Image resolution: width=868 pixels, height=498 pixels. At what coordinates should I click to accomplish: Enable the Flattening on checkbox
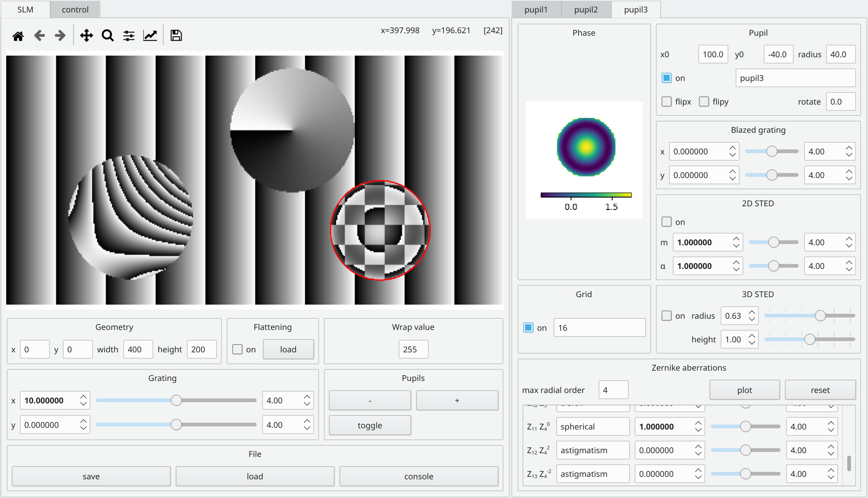(238, 349)
